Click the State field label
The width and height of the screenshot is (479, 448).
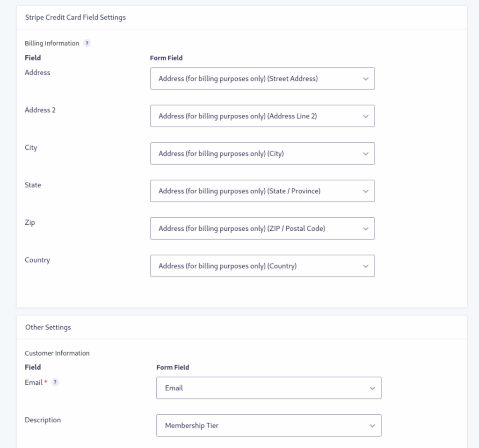click(33, 185)
